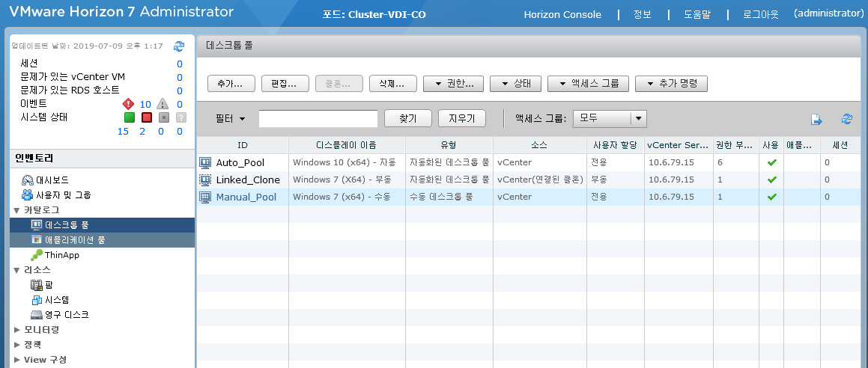Open the 상태 dropdown button
The height and width of the screenshot is (368, 868).
coord(515,84)
